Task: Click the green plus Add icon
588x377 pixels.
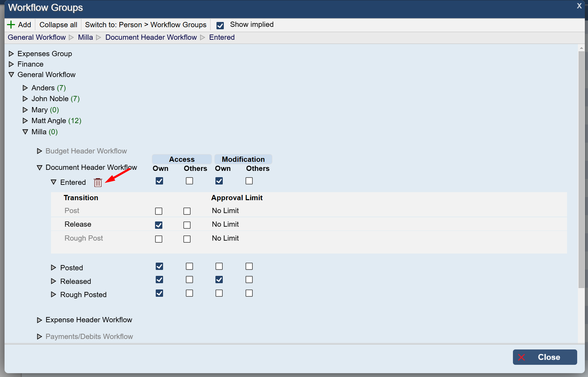Action: [11, 25]
